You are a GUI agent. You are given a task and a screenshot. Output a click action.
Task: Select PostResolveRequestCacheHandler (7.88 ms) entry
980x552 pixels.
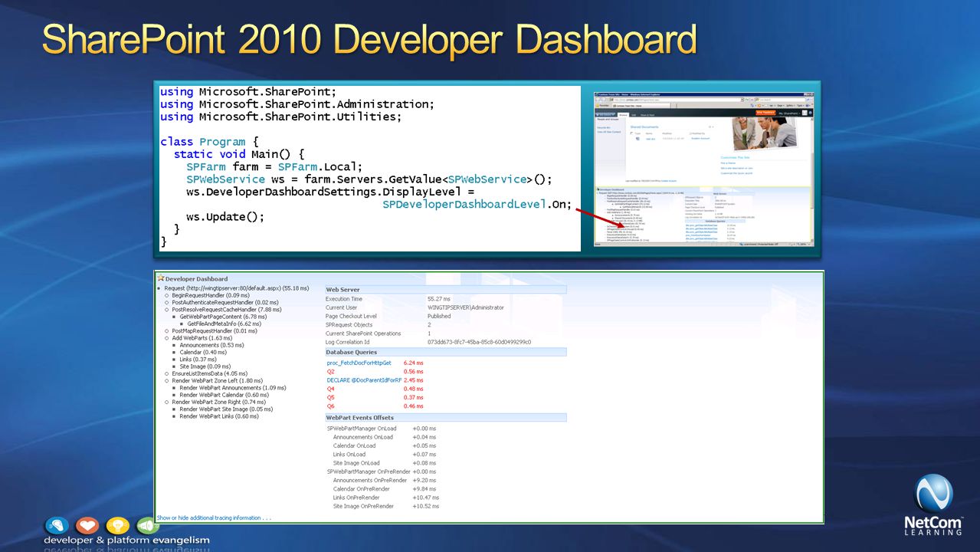(x=227, y=310)
